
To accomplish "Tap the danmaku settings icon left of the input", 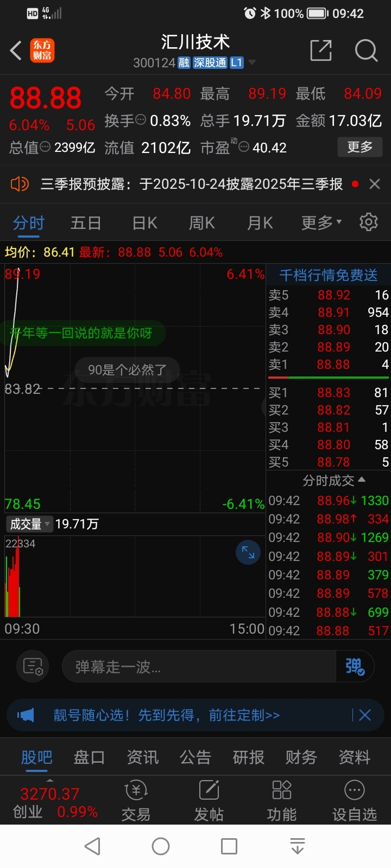I will (x=33, y=667).
